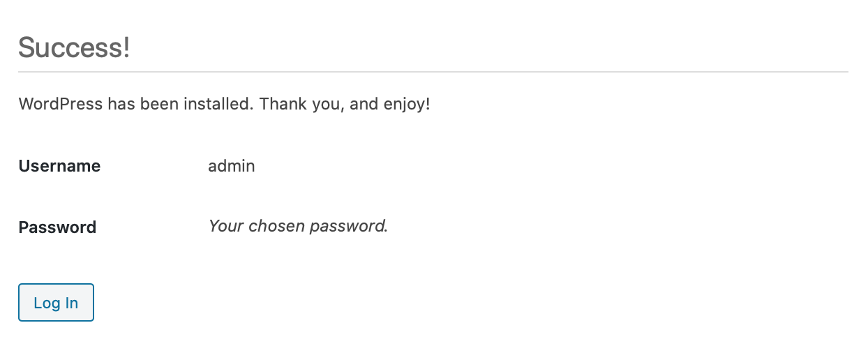Click the word "Your" in the italic text
Screen dimensions: 868x346
pos(225,227)
